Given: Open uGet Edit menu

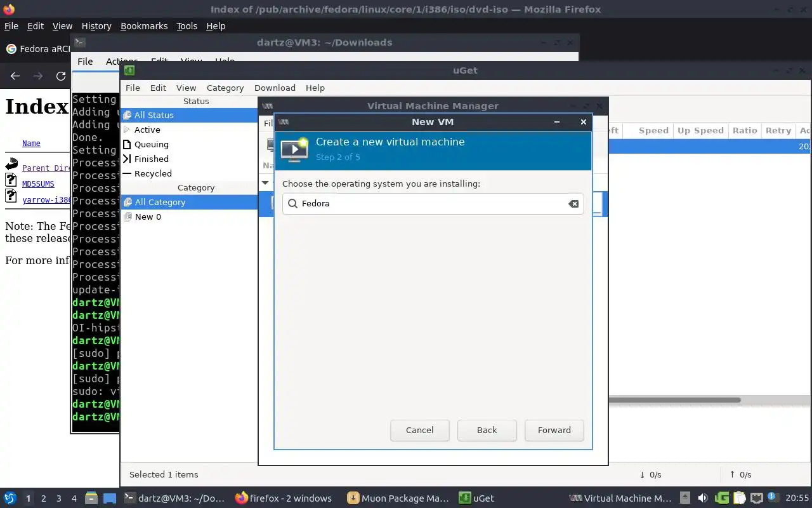Looking at the screenshot, I should pyautogui.click(x=158, y=88).
